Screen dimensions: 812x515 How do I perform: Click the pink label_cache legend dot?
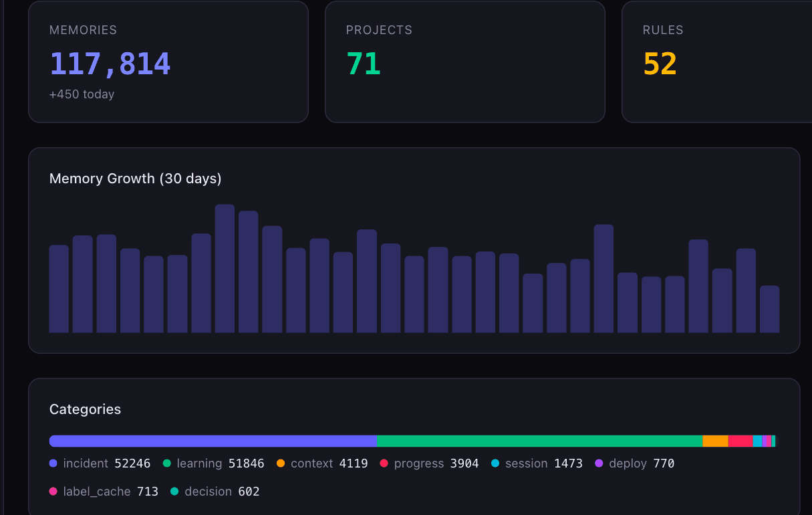(x=53, y=492)
